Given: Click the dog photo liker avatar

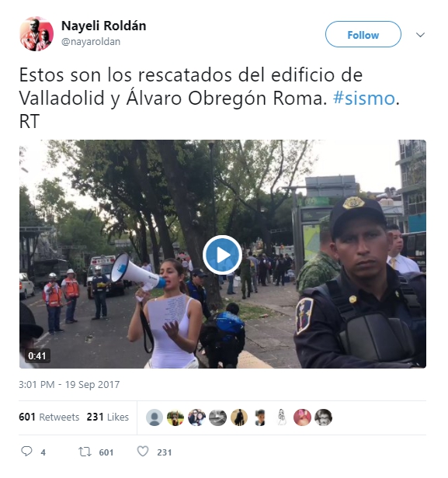Looking at the screenshot, I should pos(175,417).
